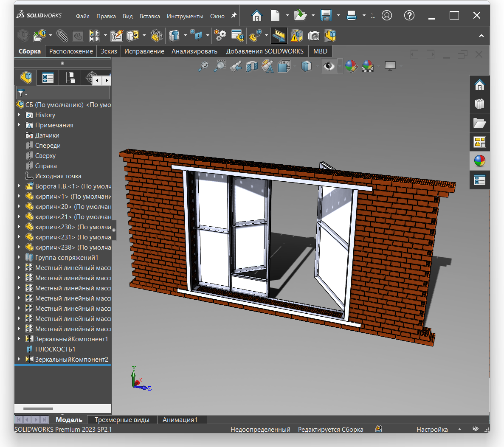This screenshot has height=447, width=504.
Task: Click the Zoom to Fit magnifier icon
Action: [x=204, y=66]
